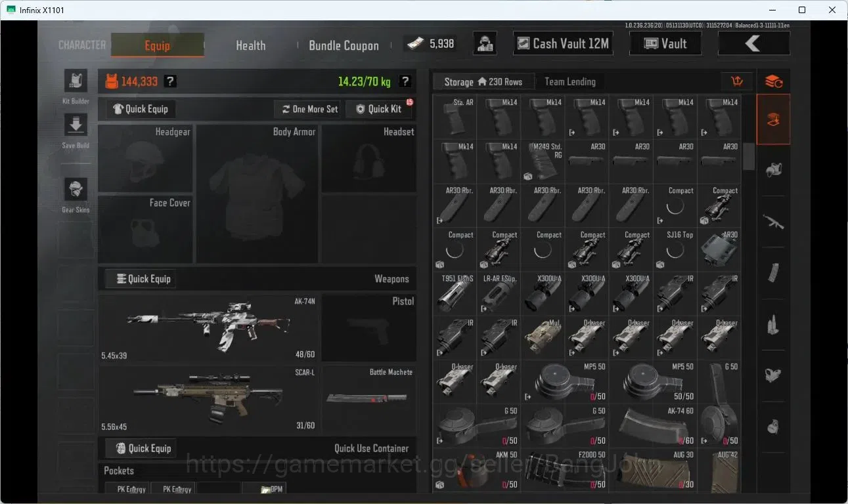Click the back arrow button at top right

tap(753, 44)
